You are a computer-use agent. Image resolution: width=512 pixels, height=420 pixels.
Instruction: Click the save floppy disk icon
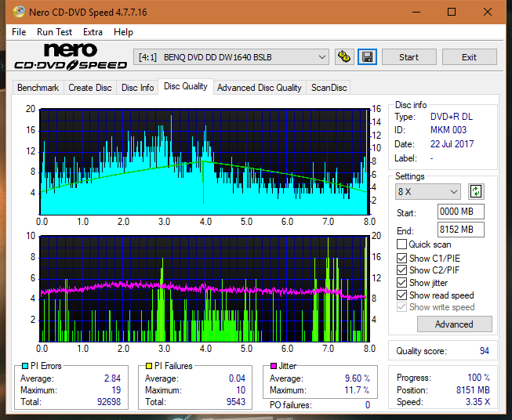367,57
